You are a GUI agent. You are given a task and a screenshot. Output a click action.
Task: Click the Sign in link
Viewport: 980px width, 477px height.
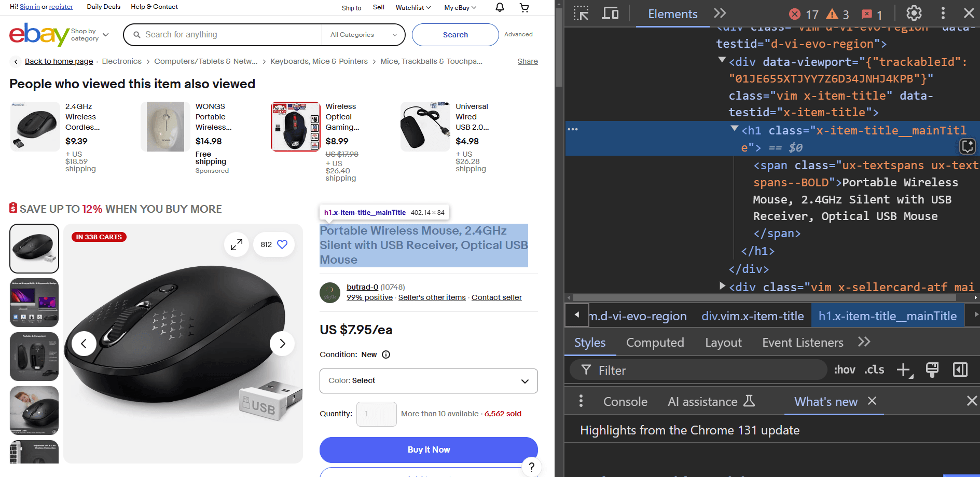pos(30,7)
